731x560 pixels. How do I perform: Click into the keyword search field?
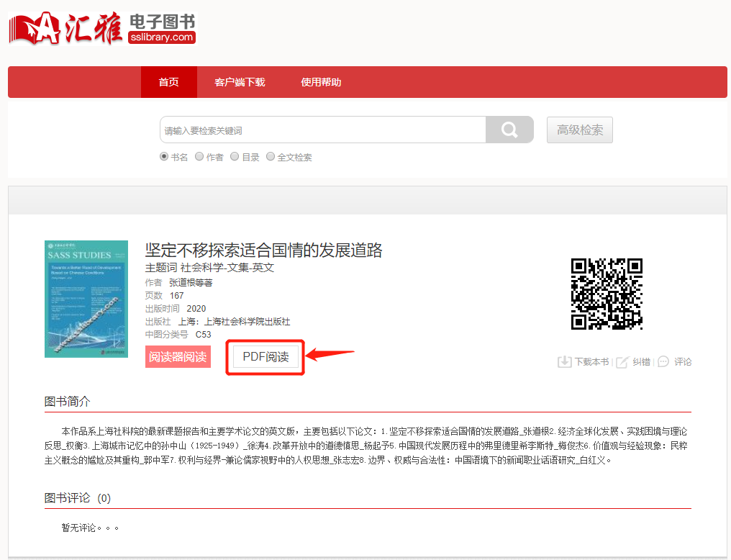(322, 130)
